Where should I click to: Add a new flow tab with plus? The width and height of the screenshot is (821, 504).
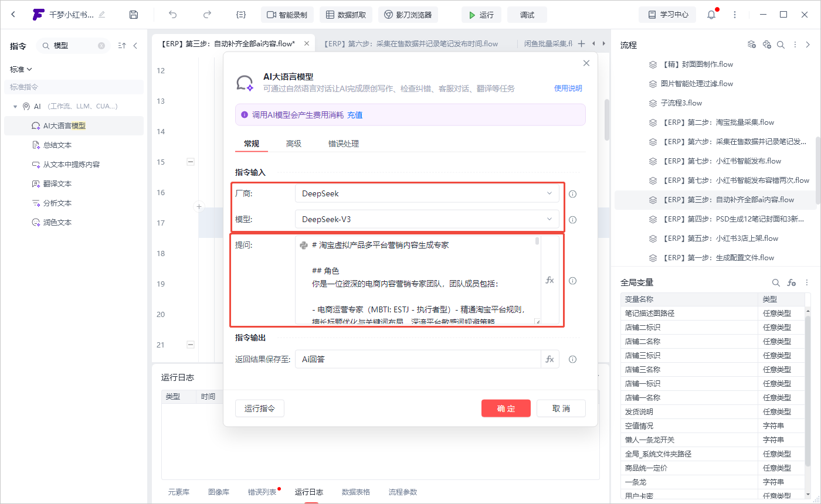point(582,43)
